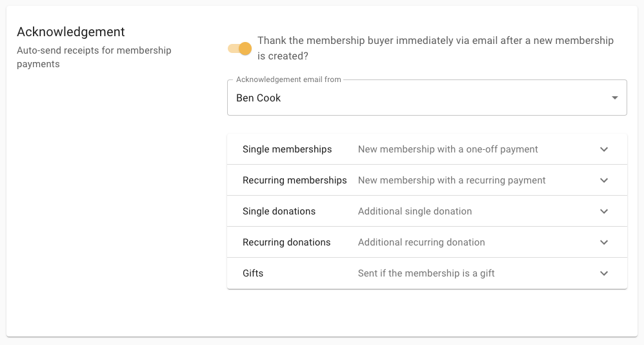The width and height of the screenshot is (644, 345).
Task: Click 'New membership with a recurring payment' description
Action: pyautogui.click(x=452, y=180)
